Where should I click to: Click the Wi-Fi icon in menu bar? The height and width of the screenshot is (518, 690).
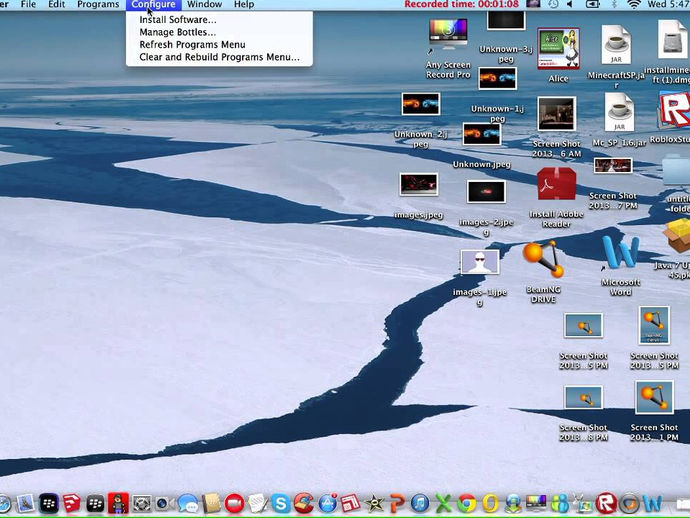633,5
